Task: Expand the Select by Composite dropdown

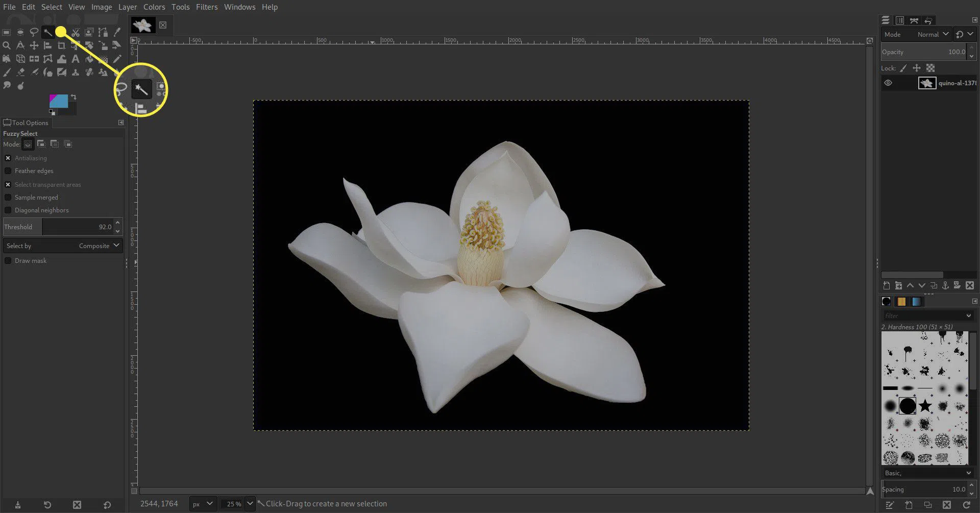Action: pos(62,246)
